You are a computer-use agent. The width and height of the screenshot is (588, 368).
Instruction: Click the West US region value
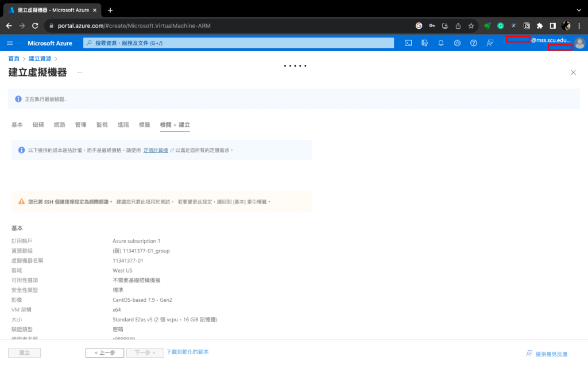122,270
